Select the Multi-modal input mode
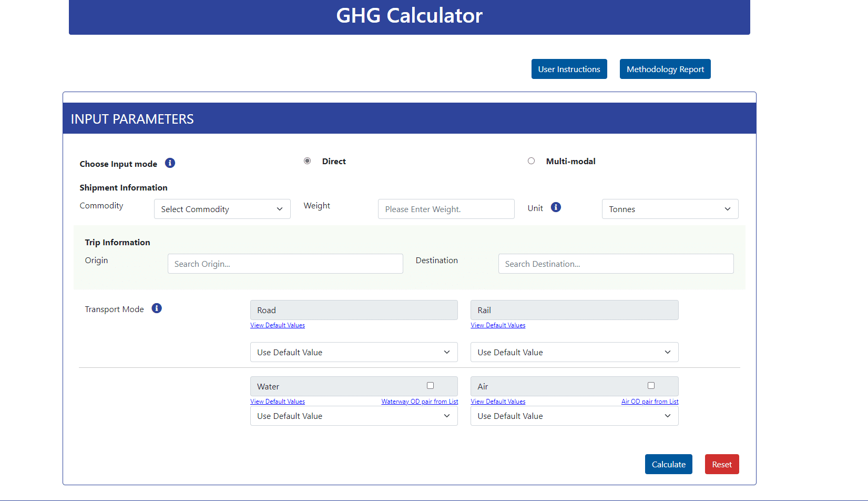This screenshot has height=501, width=868. point(531,161)
